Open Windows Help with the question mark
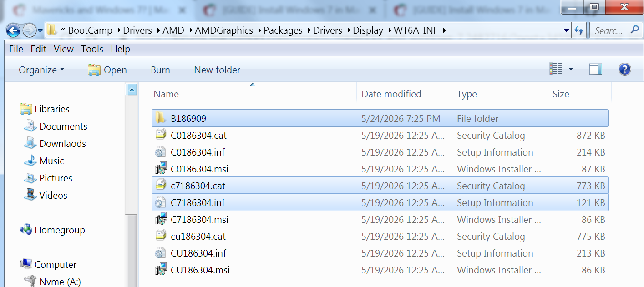This screenshot has height=287, width=644. pos(625,69)
